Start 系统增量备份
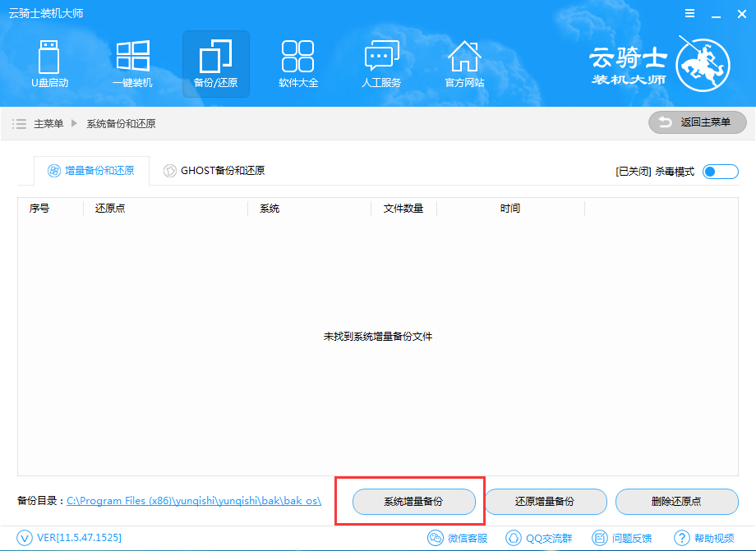The width and height of the screenshot is (756, 551). 413,502
